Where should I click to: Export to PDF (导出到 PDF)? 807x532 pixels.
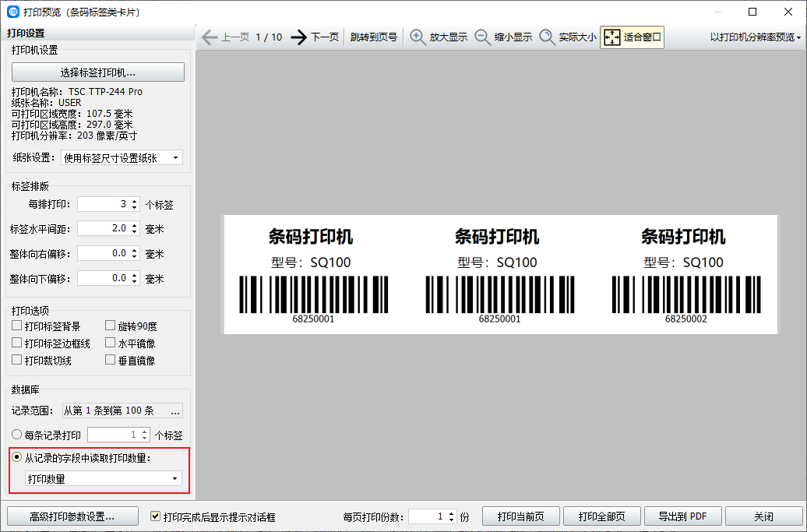[x=682, y=516]
